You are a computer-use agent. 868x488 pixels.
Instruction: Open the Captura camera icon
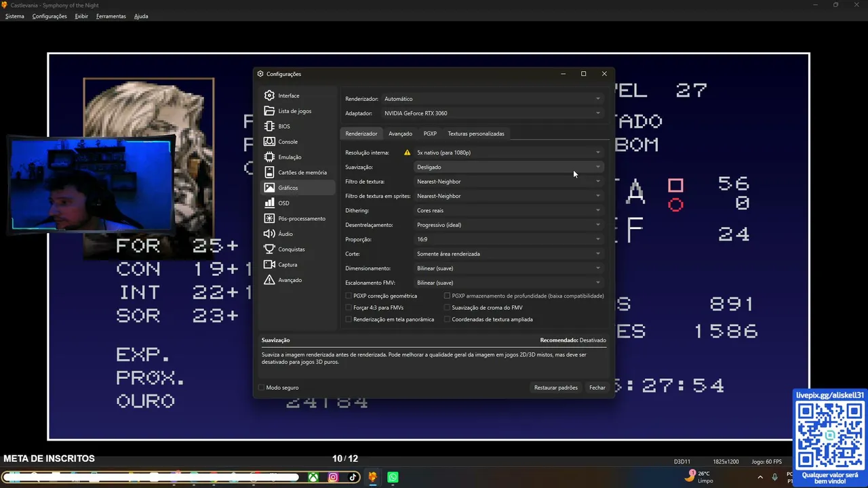pyautogui.click(x=269, y=264)
